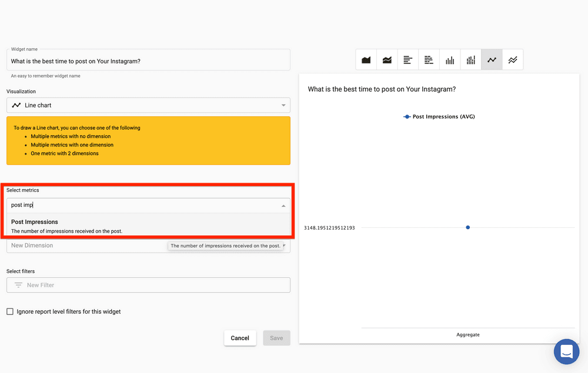Screen dimensions: 588x373
Task: Switch to the column chart icon
Action: (450, 60)
